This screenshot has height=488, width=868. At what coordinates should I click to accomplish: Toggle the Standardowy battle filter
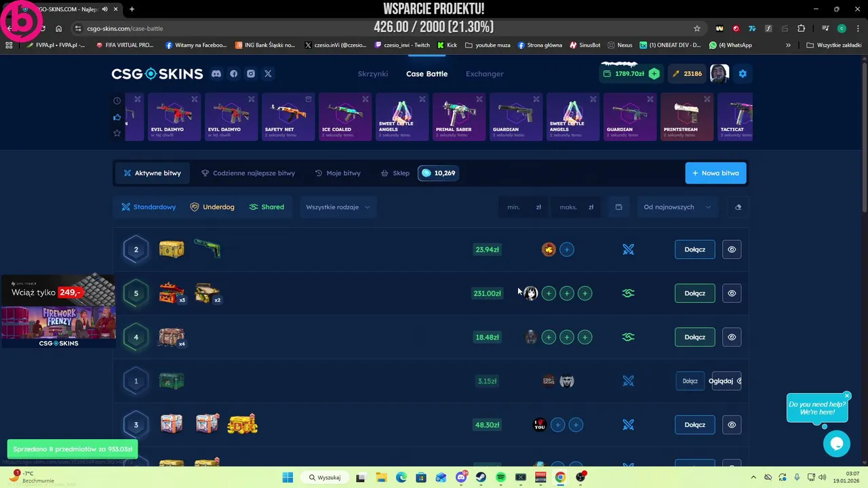(149, 207)
